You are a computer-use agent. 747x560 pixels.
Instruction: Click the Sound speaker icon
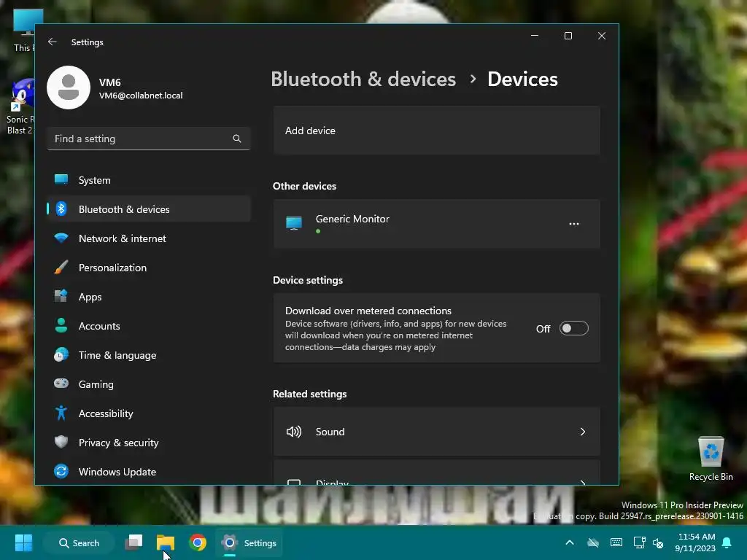[x=294, y=432]
